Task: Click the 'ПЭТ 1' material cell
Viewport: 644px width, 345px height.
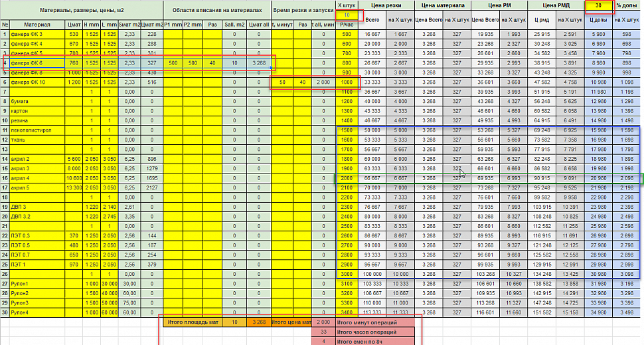Action: (37, 265)
